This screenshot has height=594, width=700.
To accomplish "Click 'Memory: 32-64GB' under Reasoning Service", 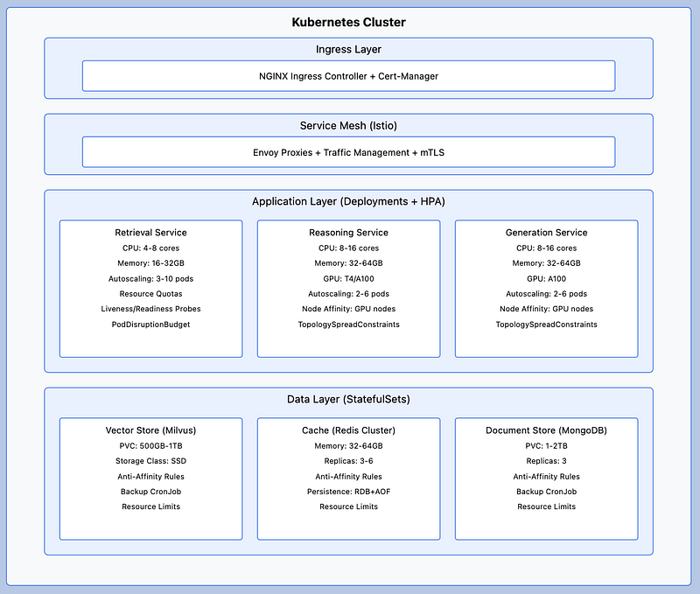I will pos(348,263).
